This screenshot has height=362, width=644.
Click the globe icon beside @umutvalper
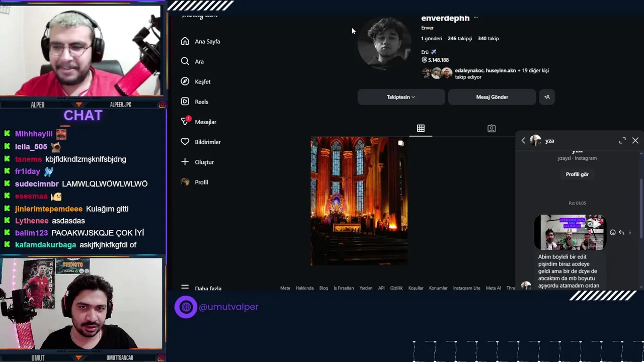tap(186, 307)
